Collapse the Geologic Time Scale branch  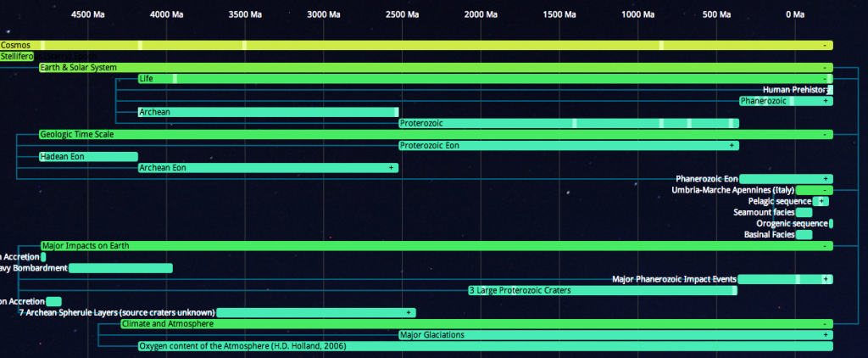click(825, 135)
